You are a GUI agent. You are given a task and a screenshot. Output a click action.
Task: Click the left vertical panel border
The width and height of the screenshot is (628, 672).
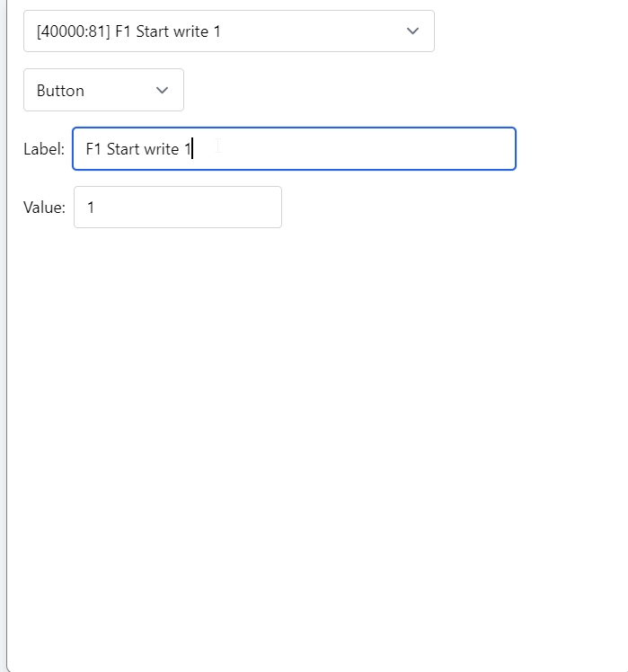[x=7, y=359]
